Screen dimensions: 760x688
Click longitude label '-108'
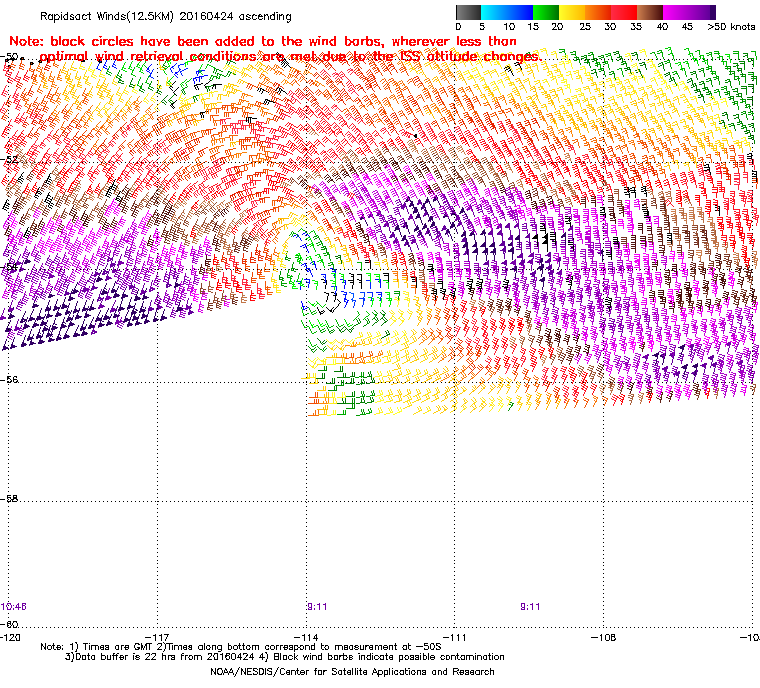603,637
